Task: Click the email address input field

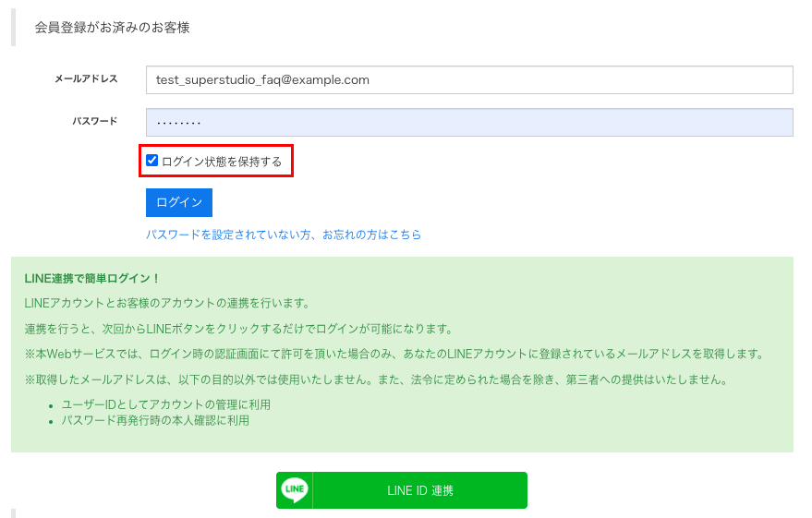Action: (469, 79)
